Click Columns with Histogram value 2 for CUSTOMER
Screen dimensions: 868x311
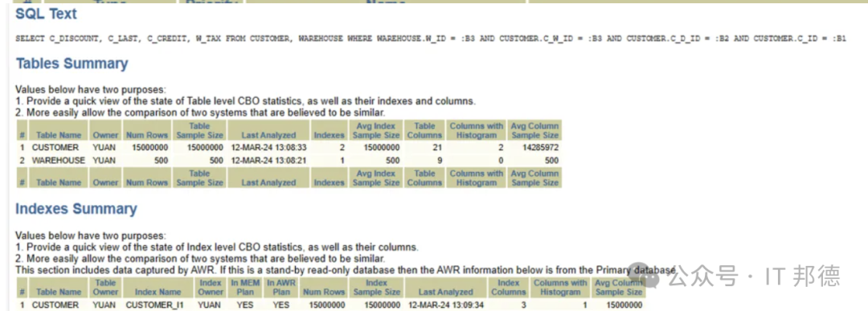point(500,148)
